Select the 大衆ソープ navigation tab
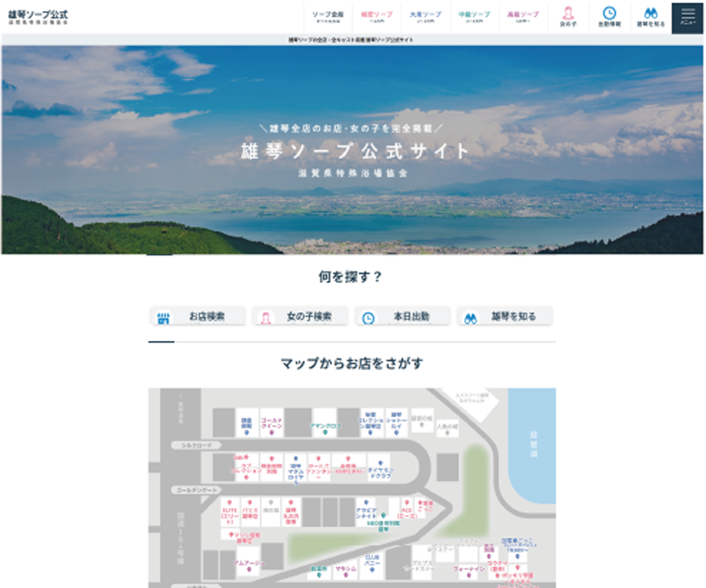The image size is (706, 588). (x=425, y=17)
